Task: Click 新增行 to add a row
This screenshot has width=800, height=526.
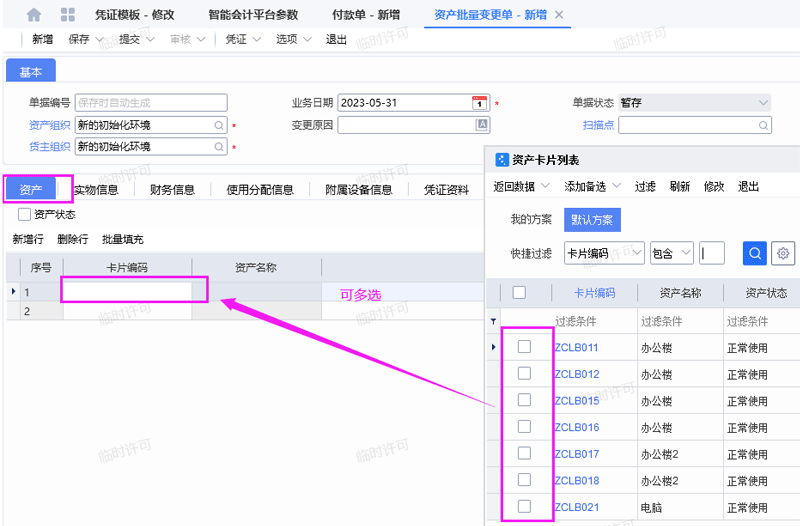Action: (x=28, y=239)
